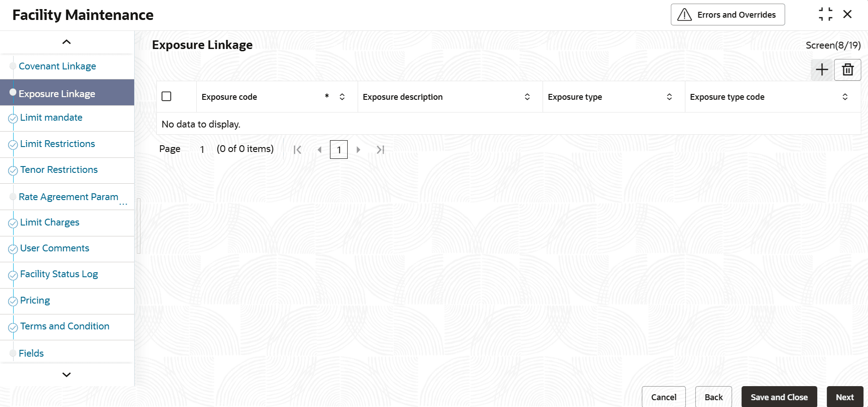The height and width of the screenshot is (407, 868).
Task: Open Errors and Overrides warning
Action: pyautogui.click(x=727, y=15)
